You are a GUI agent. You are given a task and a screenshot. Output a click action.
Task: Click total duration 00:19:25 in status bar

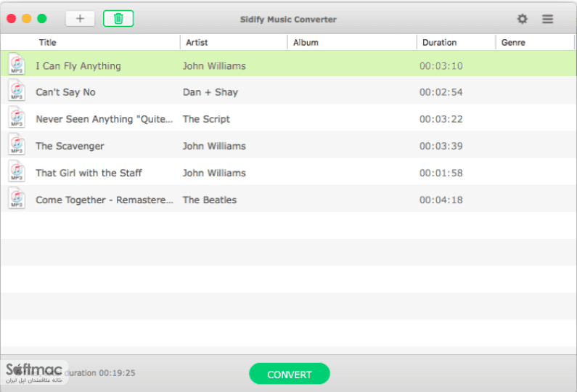pos(117,373)
